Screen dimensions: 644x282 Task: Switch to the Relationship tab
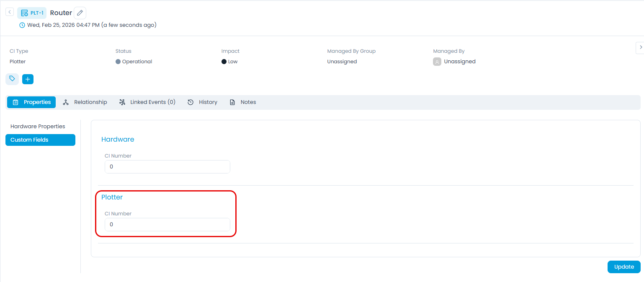tap(85, 102)
